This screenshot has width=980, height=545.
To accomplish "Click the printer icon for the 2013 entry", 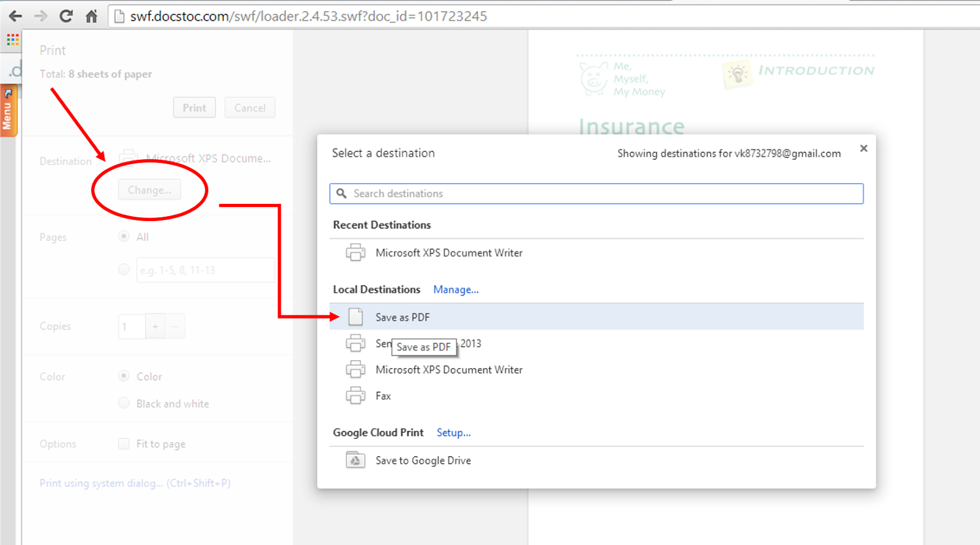I will point(355,343).
